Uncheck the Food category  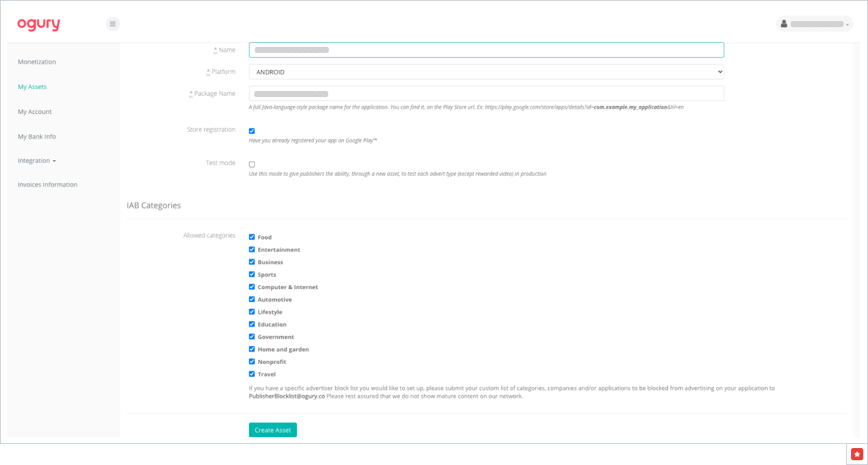point(252,237)
